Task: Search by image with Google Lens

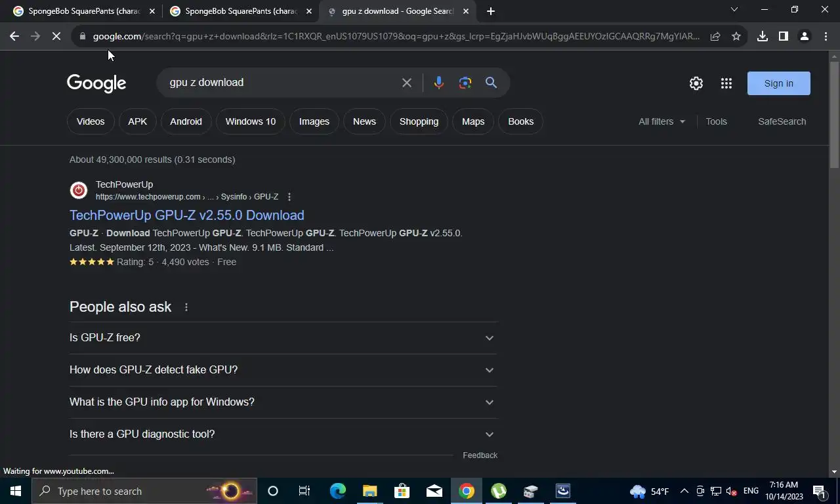Action: pos(465,83)
